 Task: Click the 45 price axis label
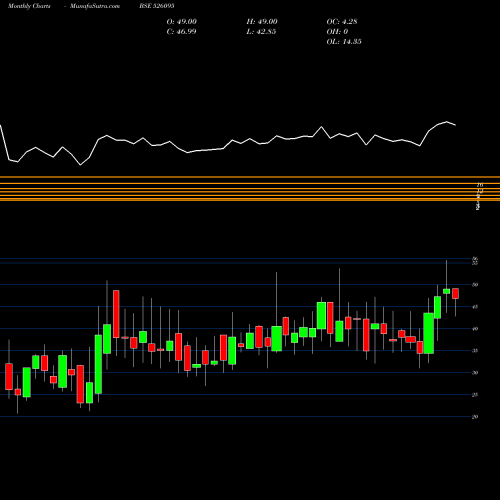point(475,307)
